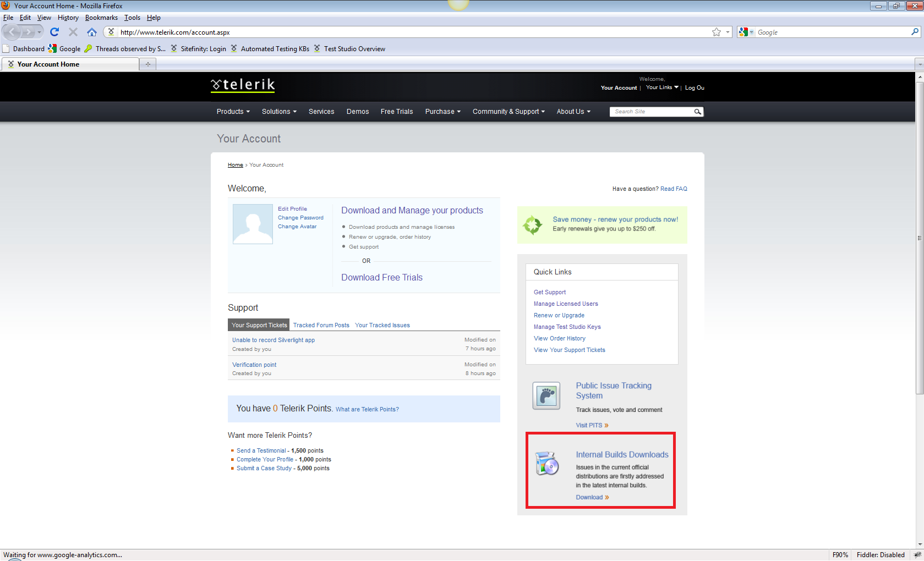Image resolution: width=924 pixels, height=561 pixels.
Task: Expand the About Us dropdown
Action: click(573, 112)
